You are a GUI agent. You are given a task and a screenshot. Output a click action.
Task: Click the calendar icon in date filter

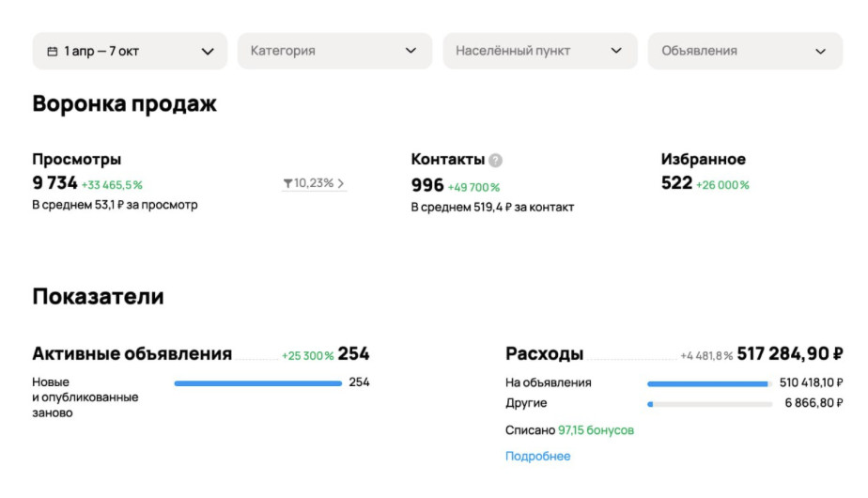(x=52, y=52)
